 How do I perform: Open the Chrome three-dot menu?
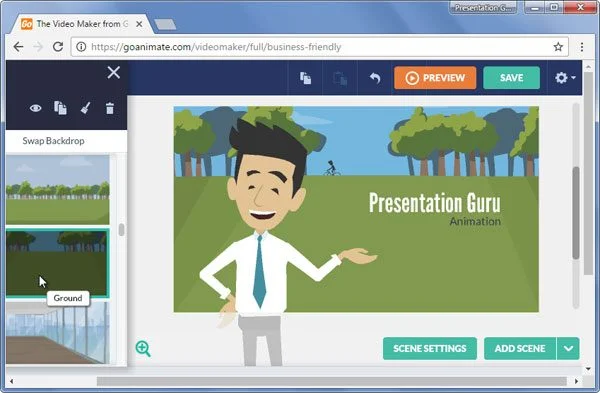(582, 47)
